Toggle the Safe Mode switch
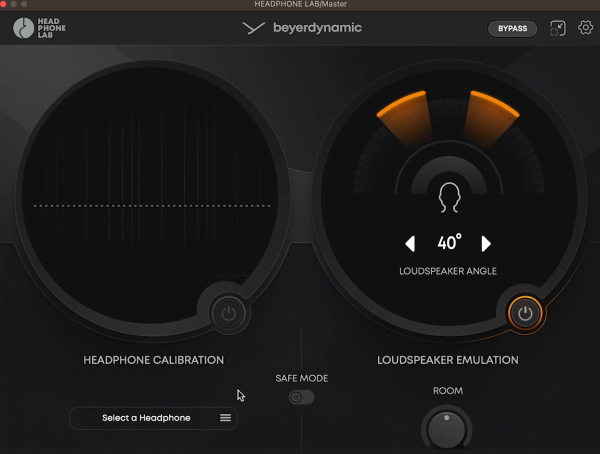Viewport: 600px width, 454px height. pos(302,397)
